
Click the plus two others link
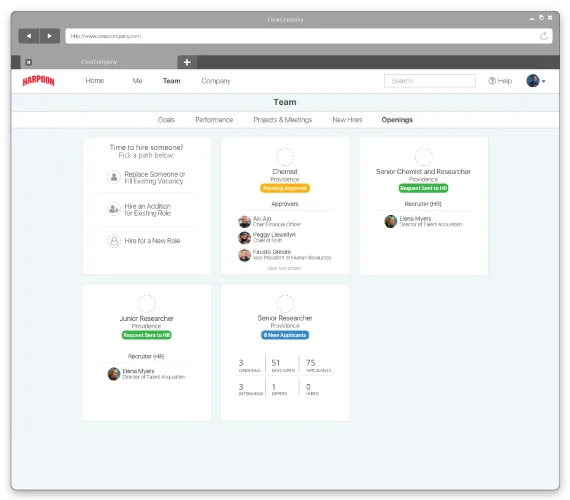[x=285, y=268]
